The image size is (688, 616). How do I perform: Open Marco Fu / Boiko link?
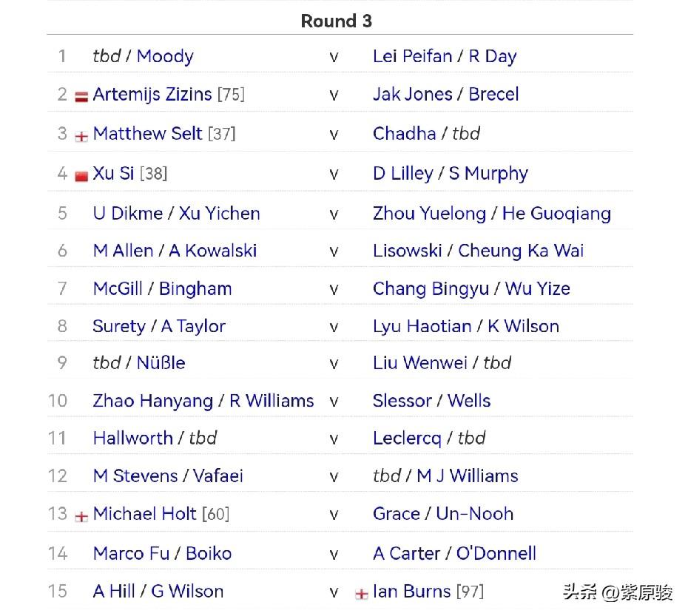click(162, 554)
